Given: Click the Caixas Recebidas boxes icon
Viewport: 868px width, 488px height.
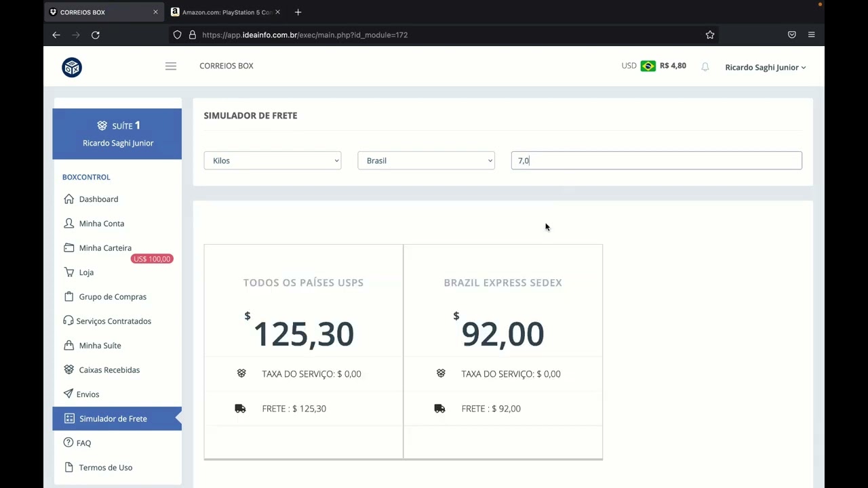Looking at the screenshot, I should coord(69,369).
